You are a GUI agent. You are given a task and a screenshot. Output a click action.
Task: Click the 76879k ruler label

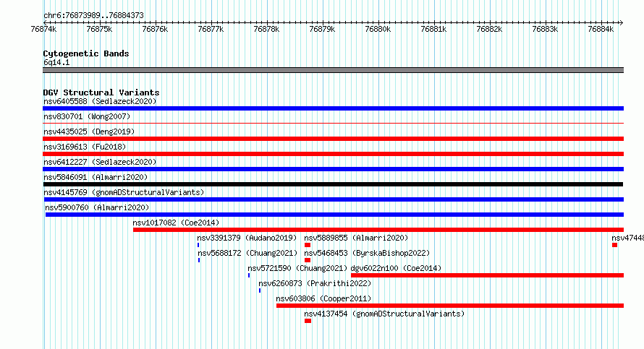[322, 29]
